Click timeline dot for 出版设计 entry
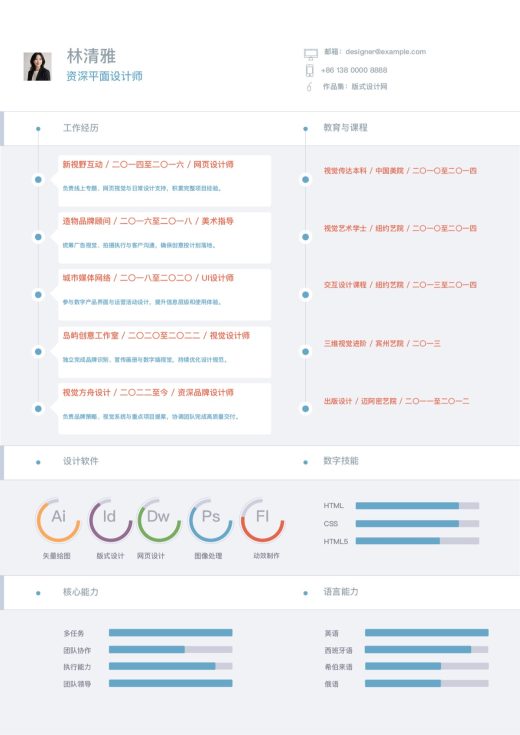The image size is (520, 735). [306, 409]
